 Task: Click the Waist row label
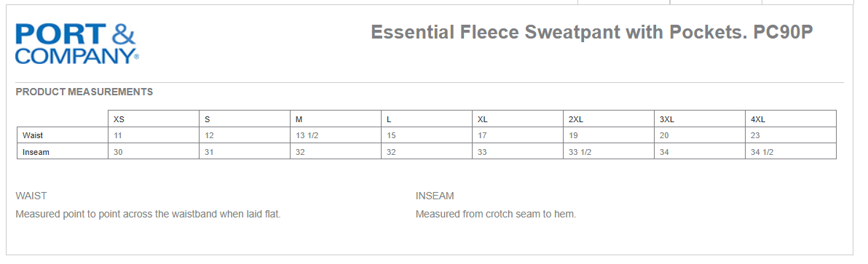[33, 135]
